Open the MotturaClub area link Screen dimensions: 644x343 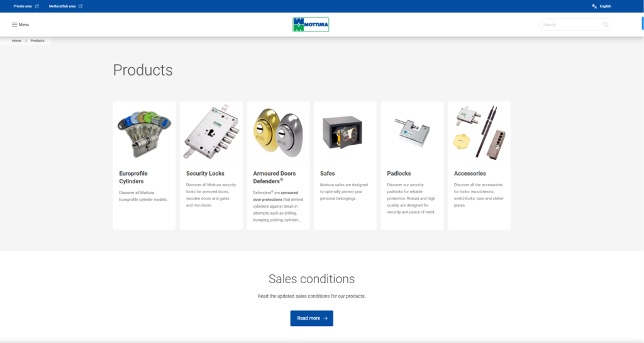click(x=62, y=6)
